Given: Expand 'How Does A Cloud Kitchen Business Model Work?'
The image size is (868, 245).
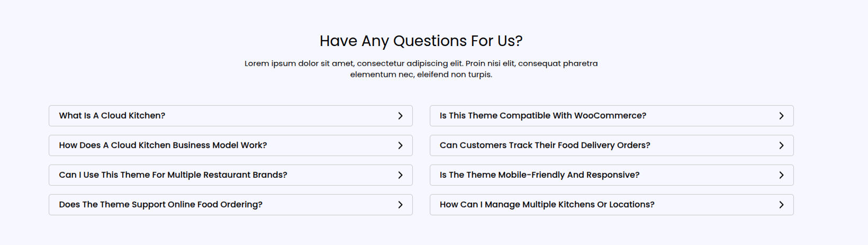Looking at the screenshot, I should coord(163,146).
